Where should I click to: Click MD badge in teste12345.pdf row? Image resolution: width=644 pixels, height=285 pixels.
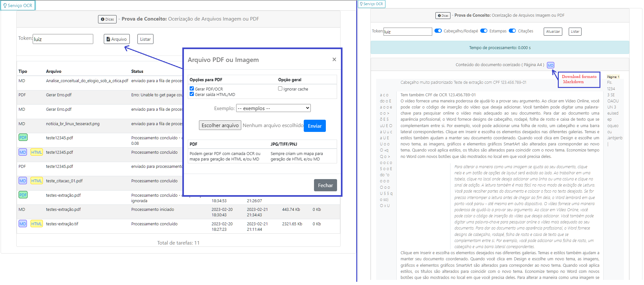pos(23,152)
